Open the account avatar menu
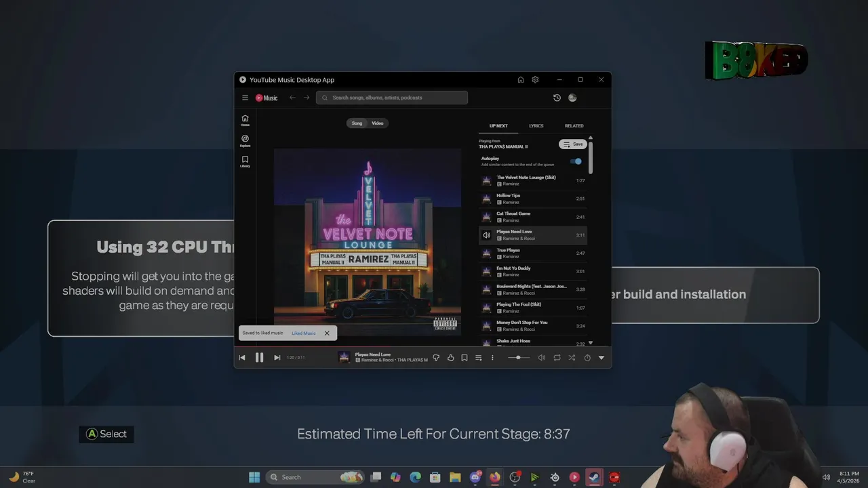 [572, 98]
